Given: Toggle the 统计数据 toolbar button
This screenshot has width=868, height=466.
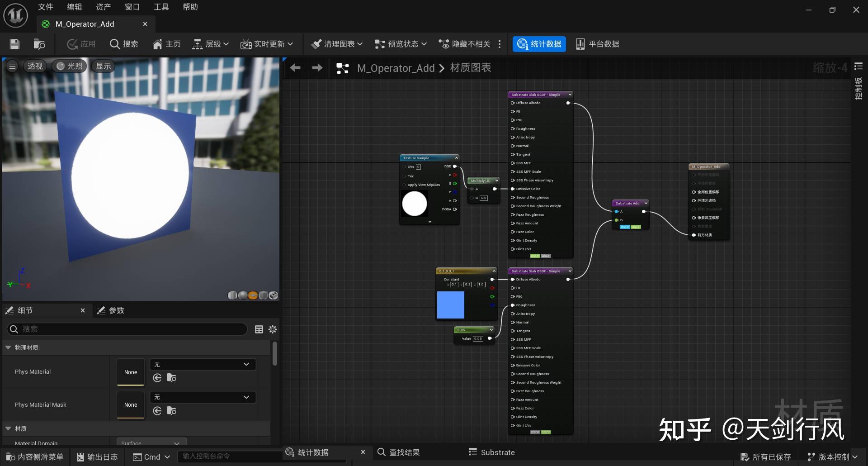Looking at the screenshot, I should pos(539,44).
